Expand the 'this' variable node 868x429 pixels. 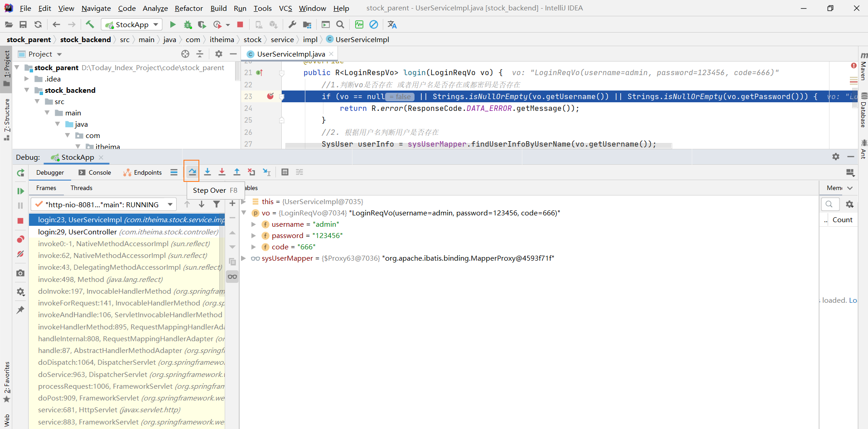click(244, 201)
